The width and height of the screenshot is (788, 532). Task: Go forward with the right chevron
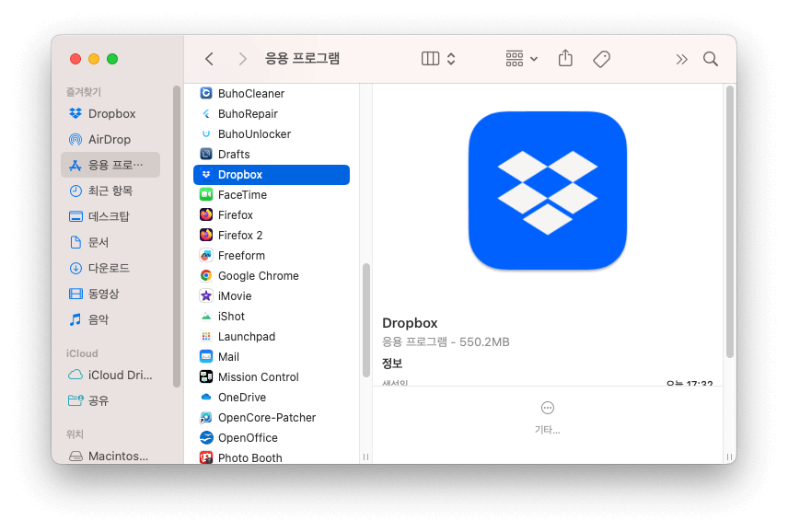(242, 59)
